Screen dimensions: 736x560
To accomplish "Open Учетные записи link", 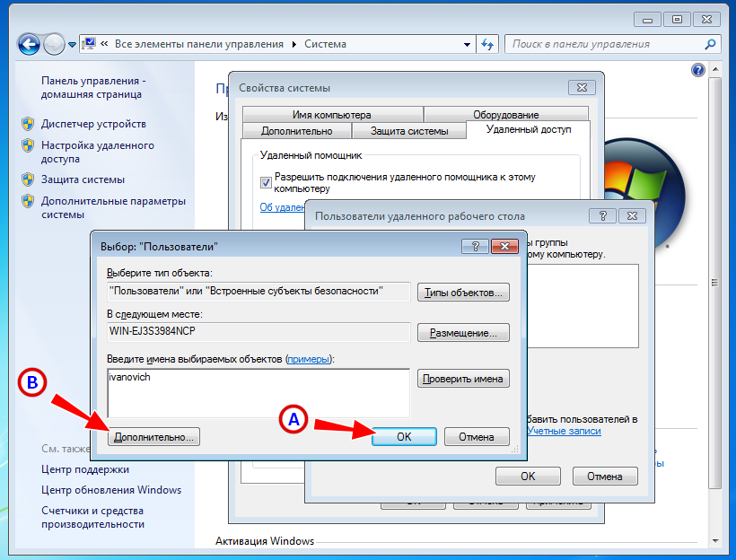I will pos(564,431).
